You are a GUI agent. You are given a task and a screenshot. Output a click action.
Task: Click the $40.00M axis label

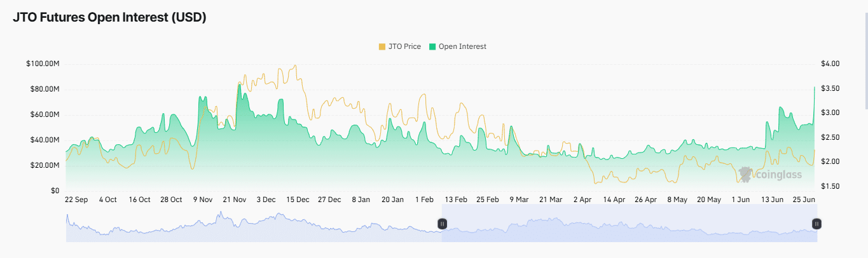[x=45, y=140]
